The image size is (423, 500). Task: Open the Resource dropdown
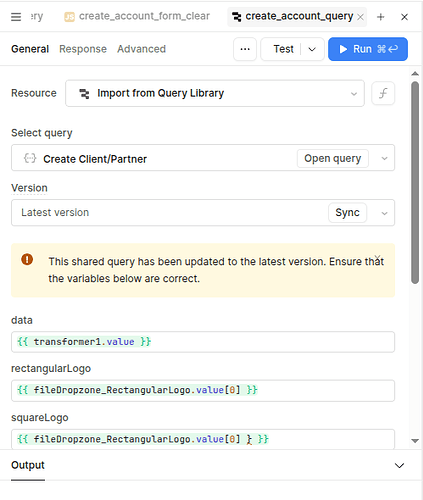215,93
